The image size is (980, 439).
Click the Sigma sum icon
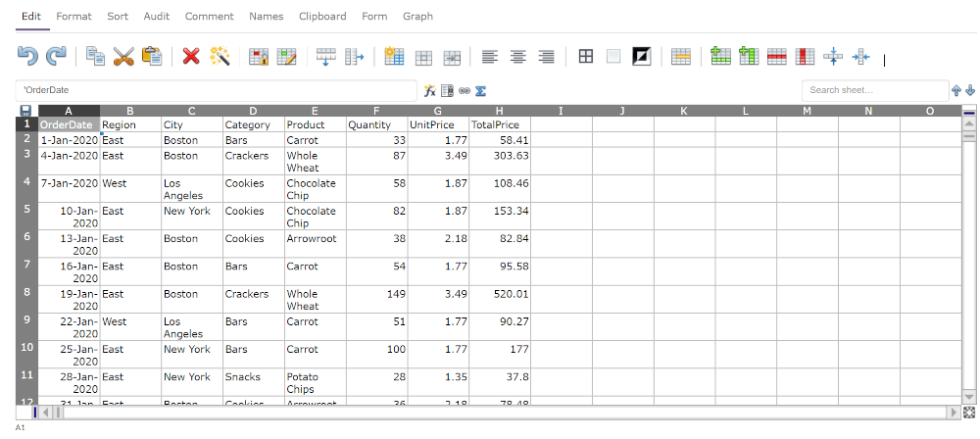pyautogui.click(x=480, y=91)
